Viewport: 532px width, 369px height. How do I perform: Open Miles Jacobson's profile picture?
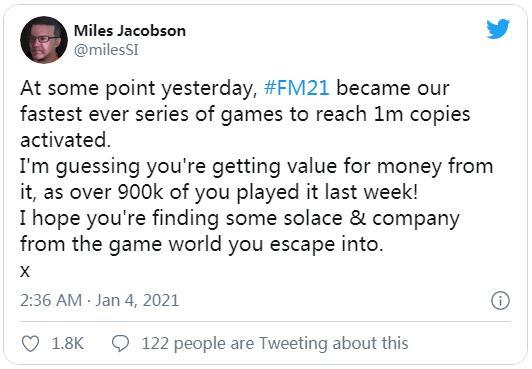(x=44, y=40)
